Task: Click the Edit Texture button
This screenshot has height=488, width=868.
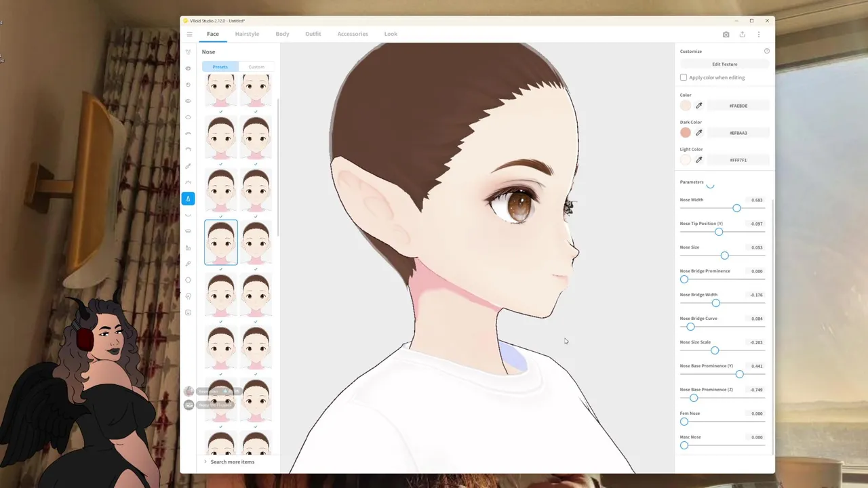Action: (x=725, y=64)
